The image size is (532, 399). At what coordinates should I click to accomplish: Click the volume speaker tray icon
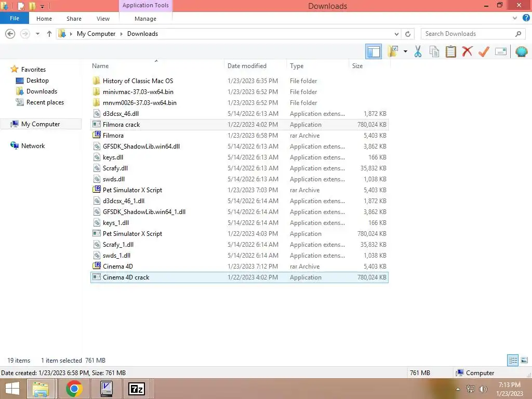click(x=483, y=389)
